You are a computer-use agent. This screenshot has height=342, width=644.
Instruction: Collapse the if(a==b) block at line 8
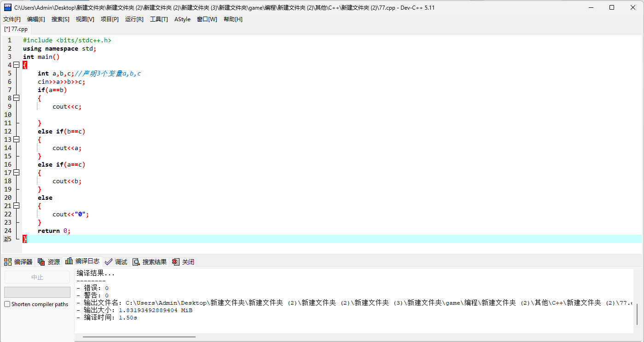click(17, 98)
